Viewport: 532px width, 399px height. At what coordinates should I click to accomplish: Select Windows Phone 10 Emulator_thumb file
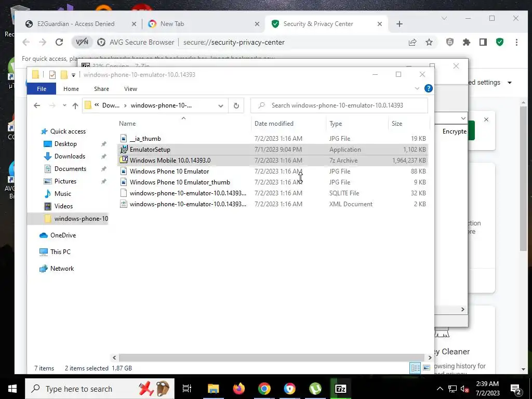click(272, 182)
